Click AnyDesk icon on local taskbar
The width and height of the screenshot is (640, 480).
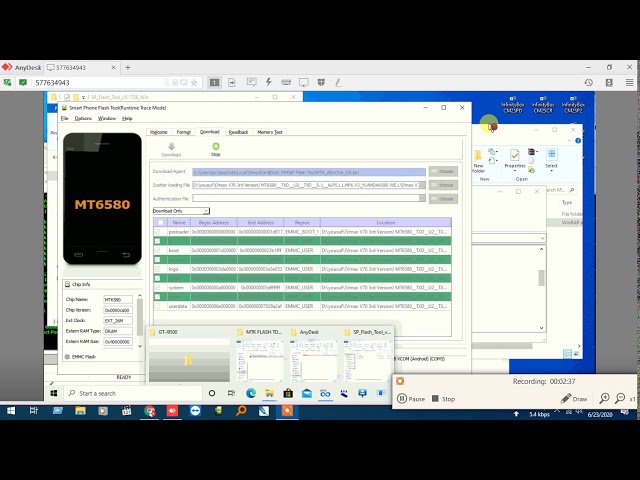click(x=172, y=411)
